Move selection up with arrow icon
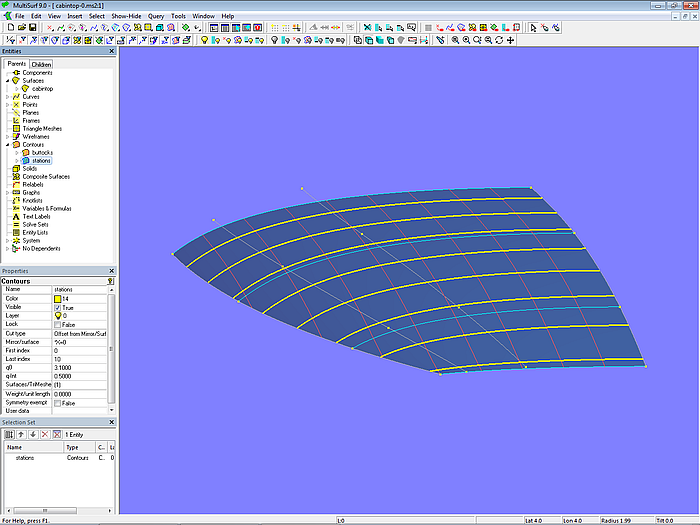 click(20, 434)
